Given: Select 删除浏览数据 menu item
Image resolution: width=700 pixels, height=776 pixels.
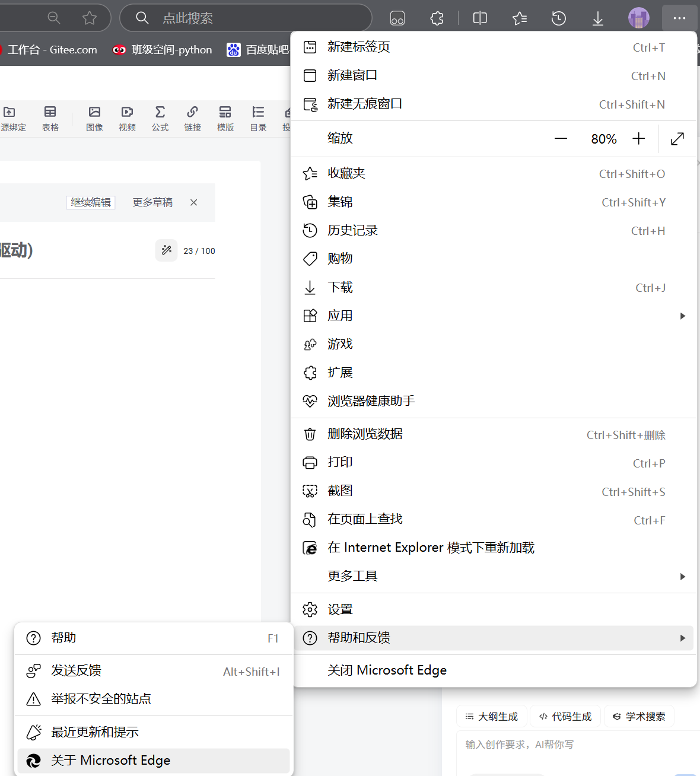Looking at the screenshot, I should coord(494,435).
